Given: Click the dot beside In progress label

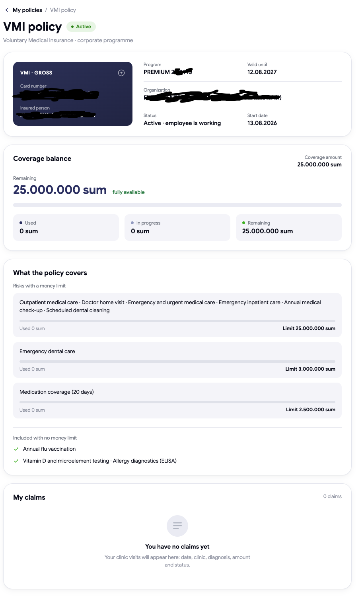Looking at the screenshot, I should (132, 223).
